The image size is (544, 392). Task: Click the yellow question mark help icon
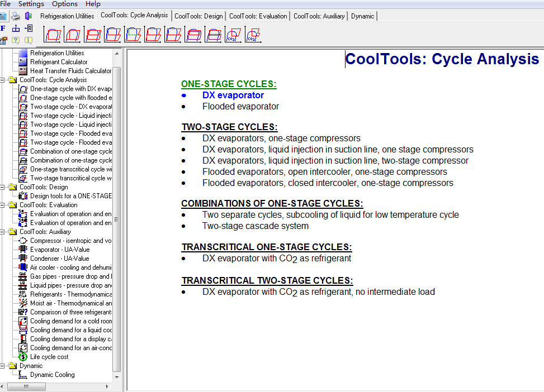(x=16, y=40)
